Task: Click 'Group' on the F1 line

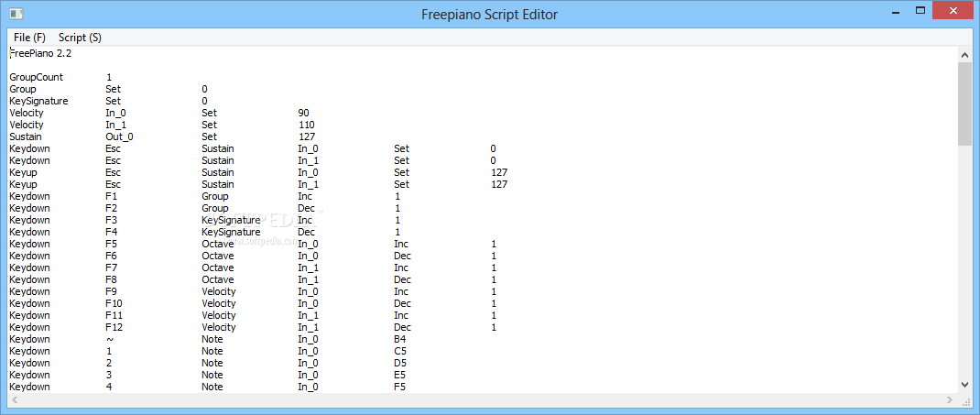Action: [x=215, y=197]
